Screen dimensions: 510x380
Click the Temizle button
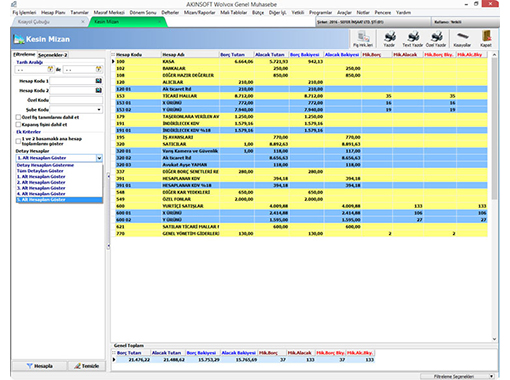(87, 366)
